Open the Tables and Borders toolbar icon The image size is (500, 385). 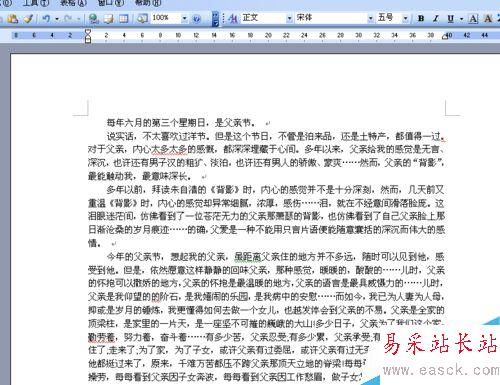coord(109,18)
